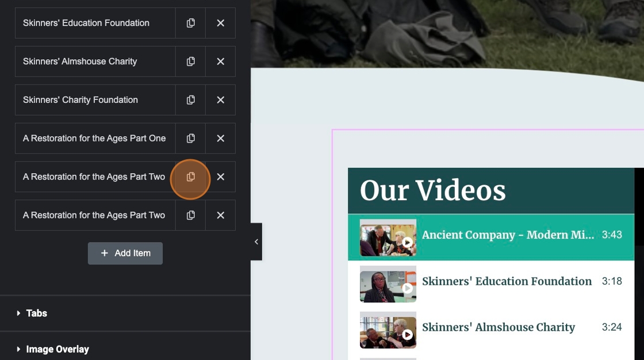Expand the Image Overlay section
The image size is (644, 360).
tap(125, 349)
